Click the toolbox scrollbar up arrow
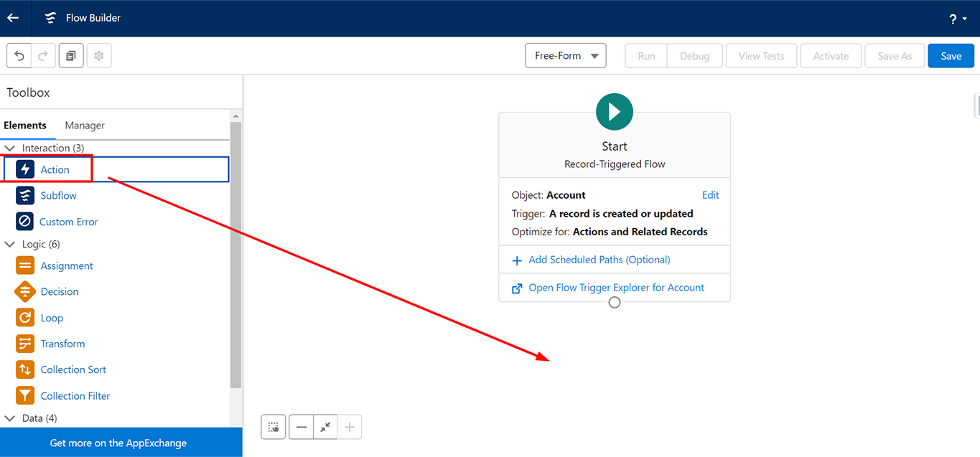Screen dimensions: 980x457 coord(235,116)
